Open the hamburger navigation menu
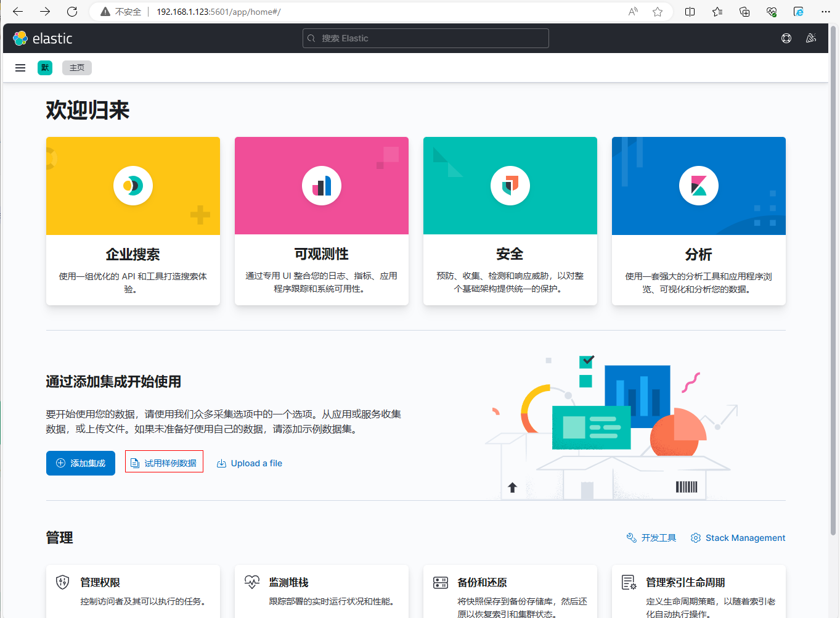 click(x=20, y=68)
